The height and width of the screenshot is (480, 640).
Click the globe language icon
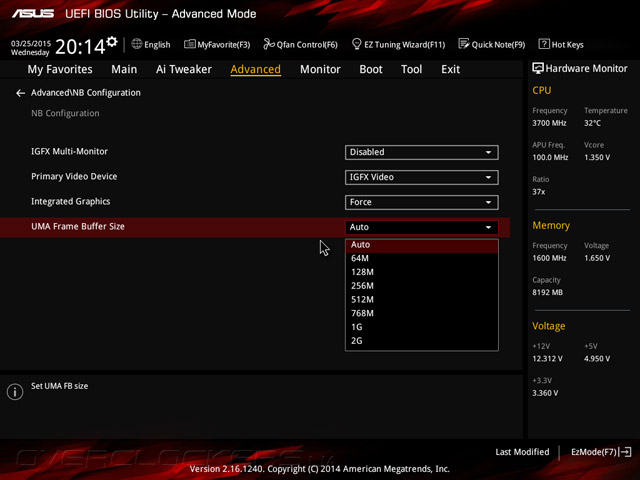pos(137,44)
